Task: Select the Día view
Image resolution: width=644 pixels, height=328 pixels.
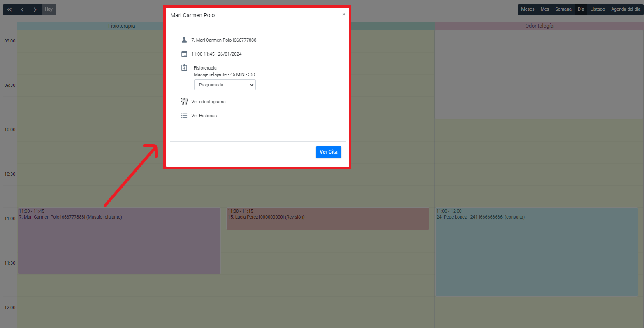Action: (x=581, y=9)
